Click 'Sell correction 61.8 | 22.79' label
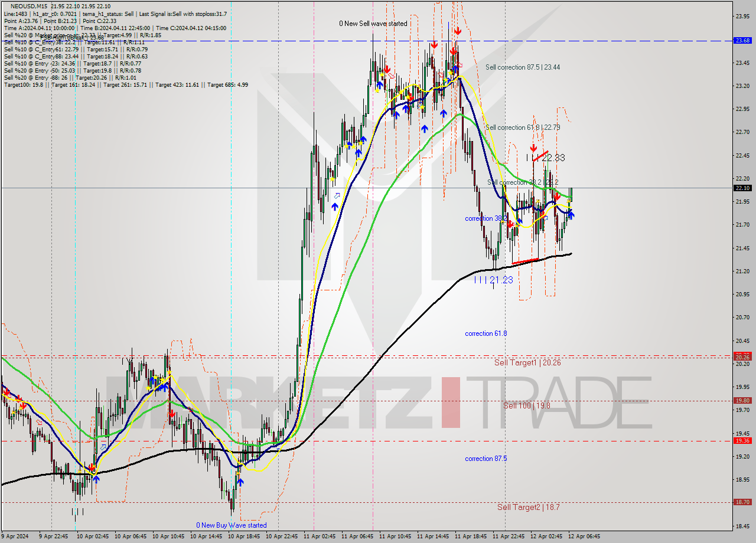 point(523,127)
